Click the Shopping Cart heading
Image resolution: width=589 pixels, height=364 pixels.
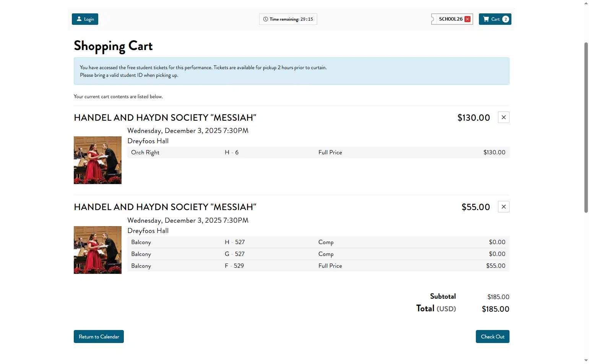point(113,46)
